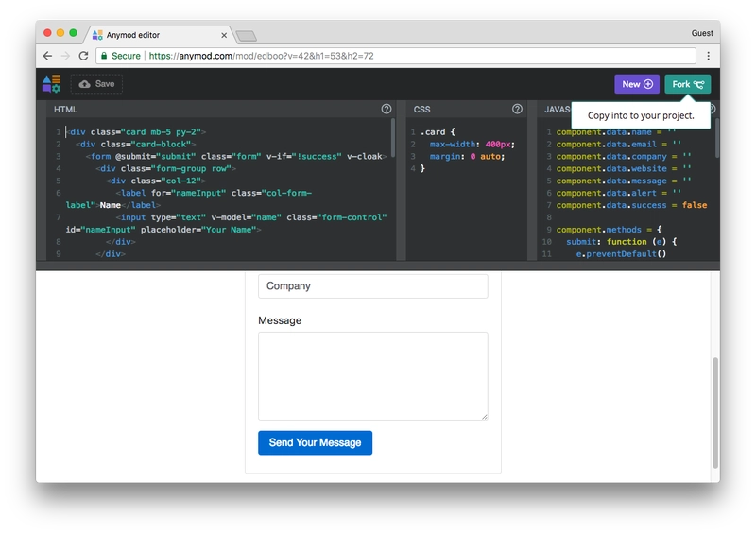Click the CSS panel header label

421,110
